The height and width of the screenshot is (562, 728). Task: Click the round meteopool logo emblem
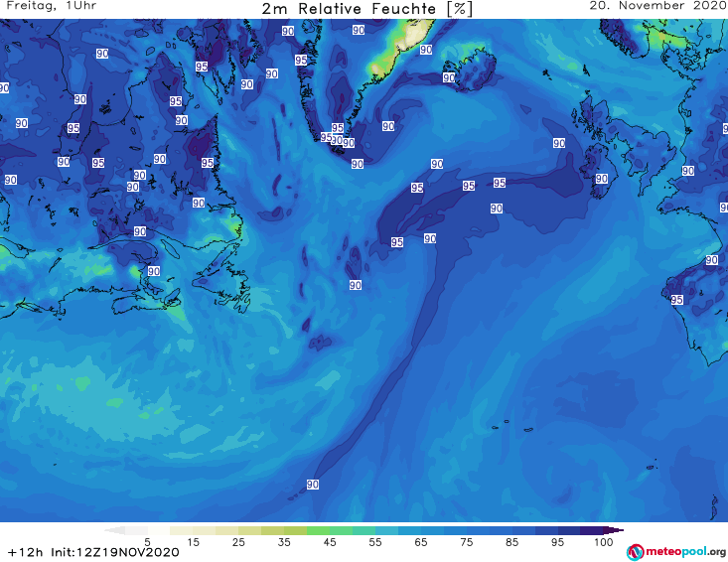click(x=635, y=552)
